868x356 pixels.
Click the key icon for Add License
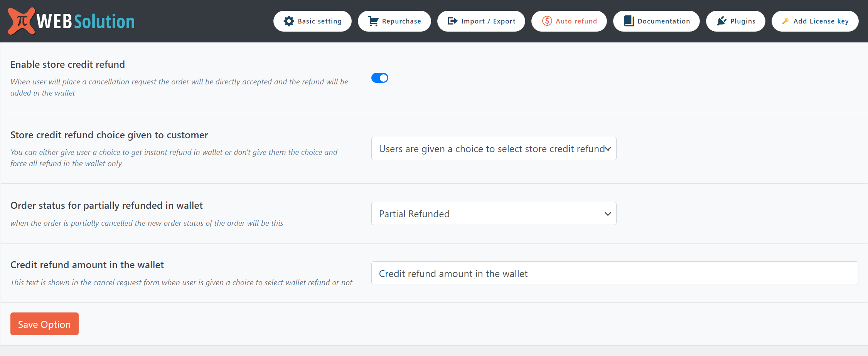click(785, 21)
